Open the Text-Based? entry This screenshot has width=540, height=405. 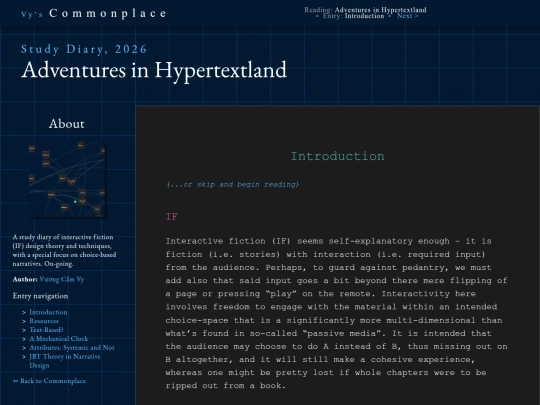click(46, 330)
